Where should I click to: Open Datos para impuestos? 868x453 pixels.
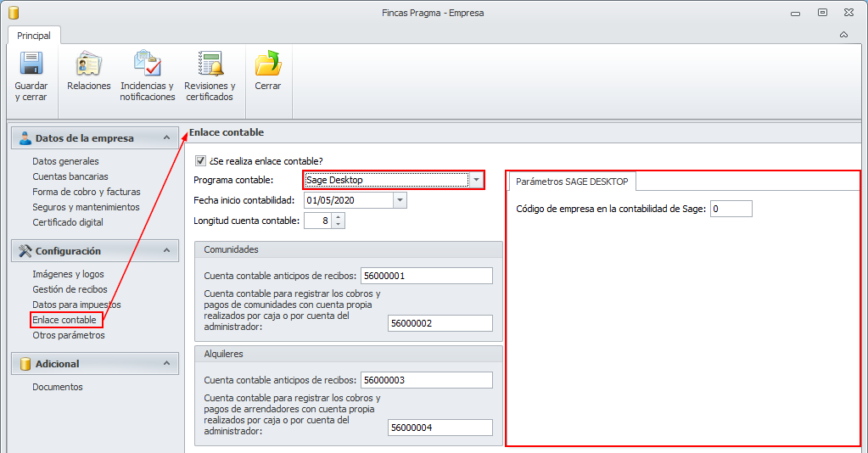click(76, 305)
